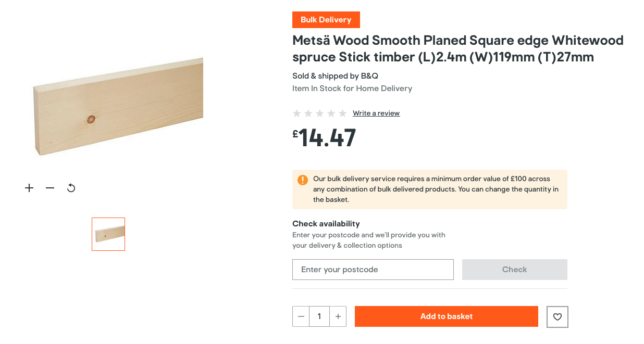Click the rotate image icon
Screen dimensions: 644x344
(71, 188)
